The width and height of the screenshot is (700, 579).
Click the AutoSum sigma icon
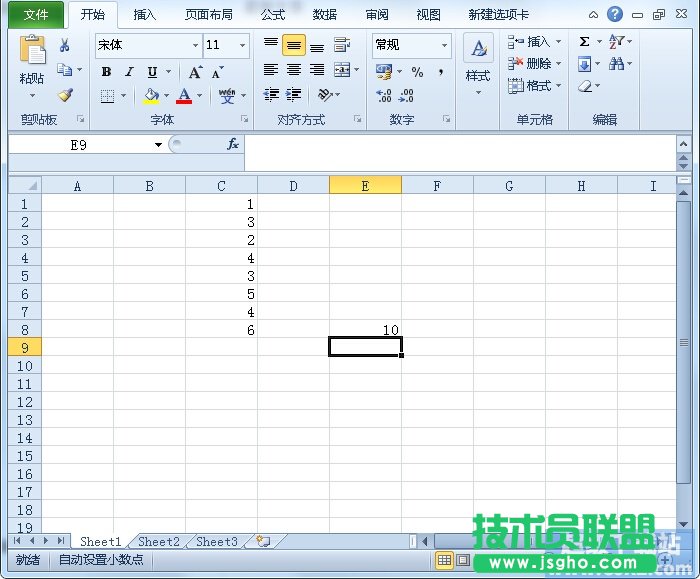tap(585, 42)
